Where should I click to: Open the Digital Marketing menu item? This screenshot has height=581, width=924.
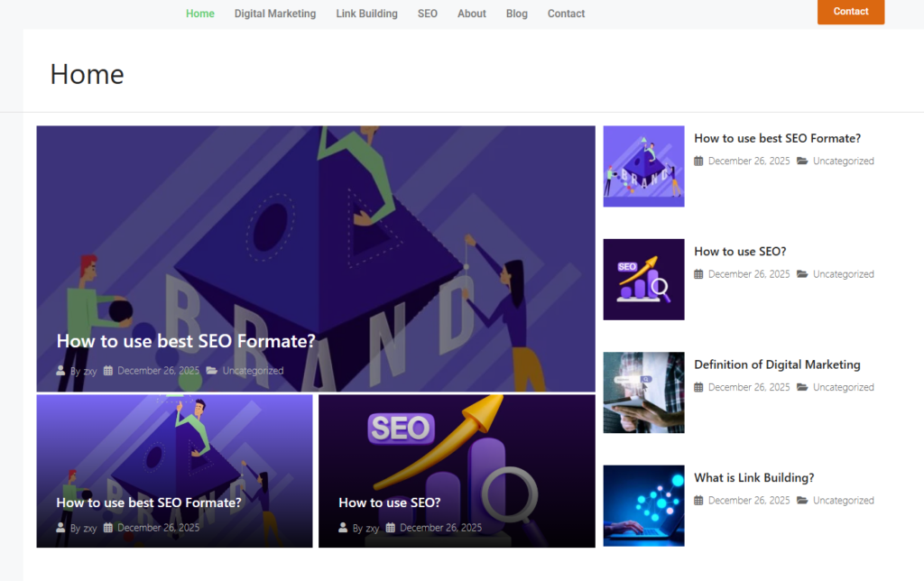(x=275, y=14)
